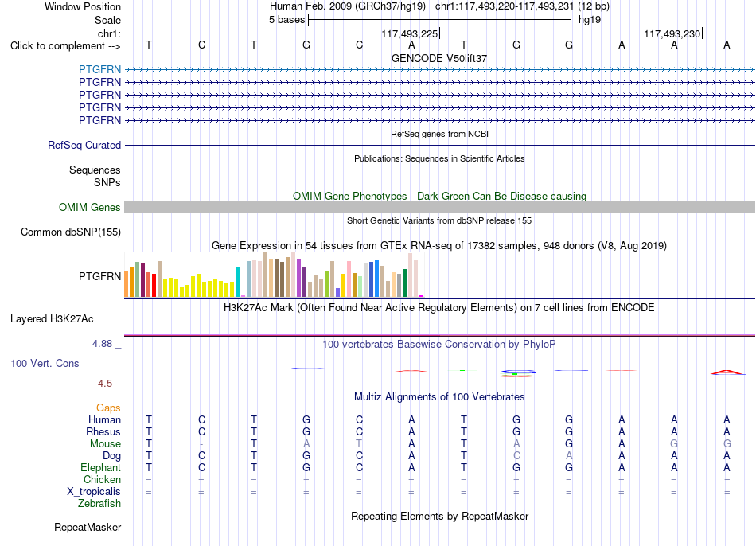This screenshot has height=546, width=756.
Task: Click 'Human Feb. 2009 (GRCh37/hg19)' assembly text
Action: (348, 6)
